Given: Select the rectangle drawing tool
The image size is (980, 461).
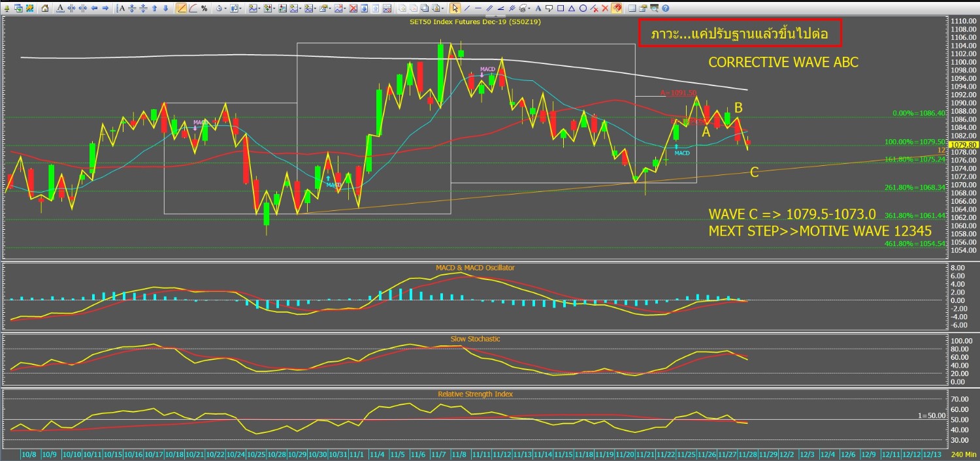Looking at the screenshot, I should 560,8.
